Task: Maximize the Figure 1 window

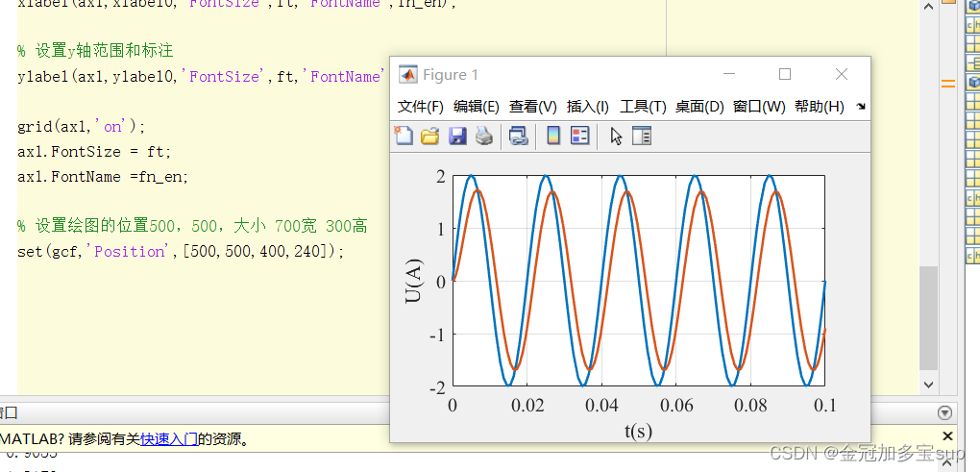Action: coord(785,74)
